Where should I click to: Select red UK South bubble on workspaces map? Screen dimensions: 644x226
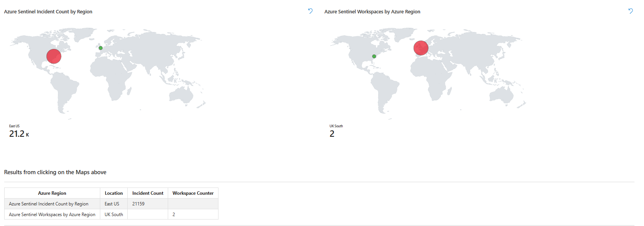click(x=421, y=48)
